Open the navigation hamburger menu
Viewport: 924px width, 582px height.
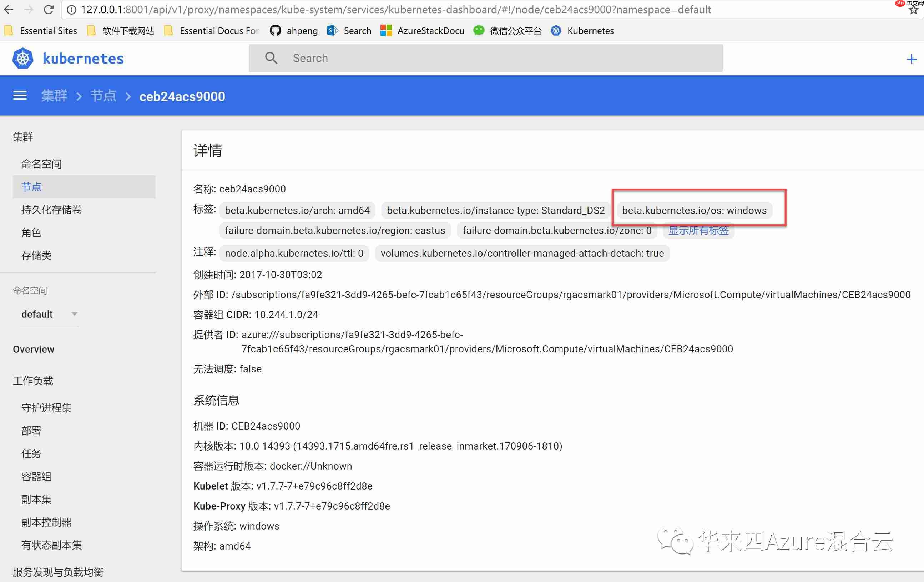[x=20, y=96]
